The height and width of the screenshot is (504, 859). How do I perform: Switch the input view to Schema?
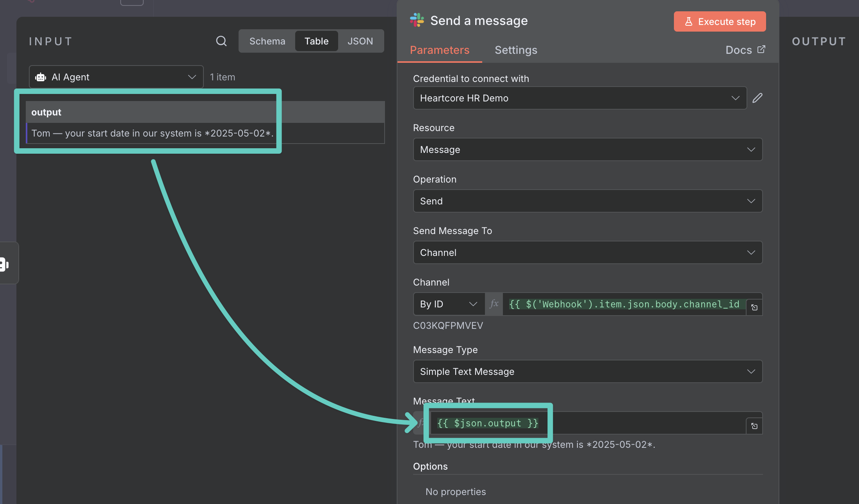[x=267, y=41]
